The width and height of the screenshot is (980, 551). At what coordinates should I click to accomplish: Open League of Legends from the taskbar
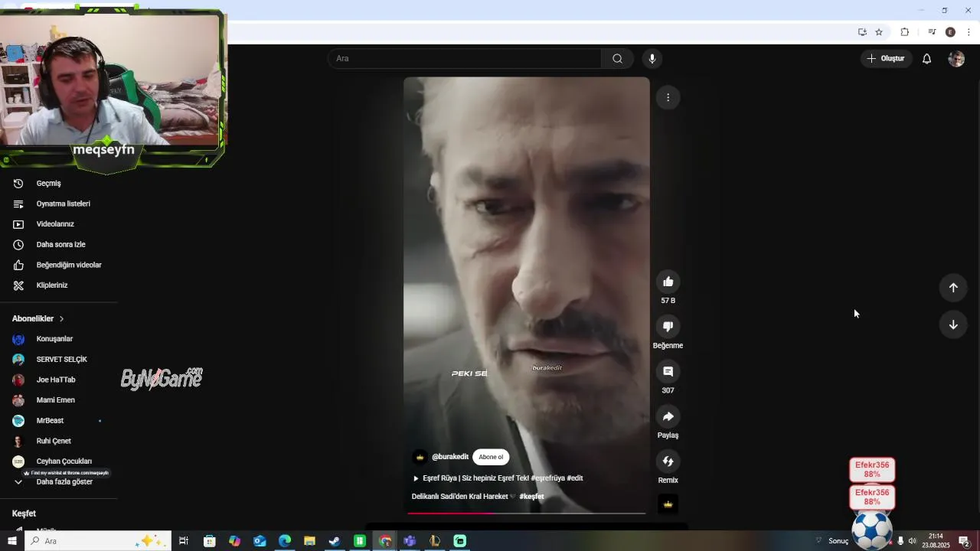click(x=435, y=541)
